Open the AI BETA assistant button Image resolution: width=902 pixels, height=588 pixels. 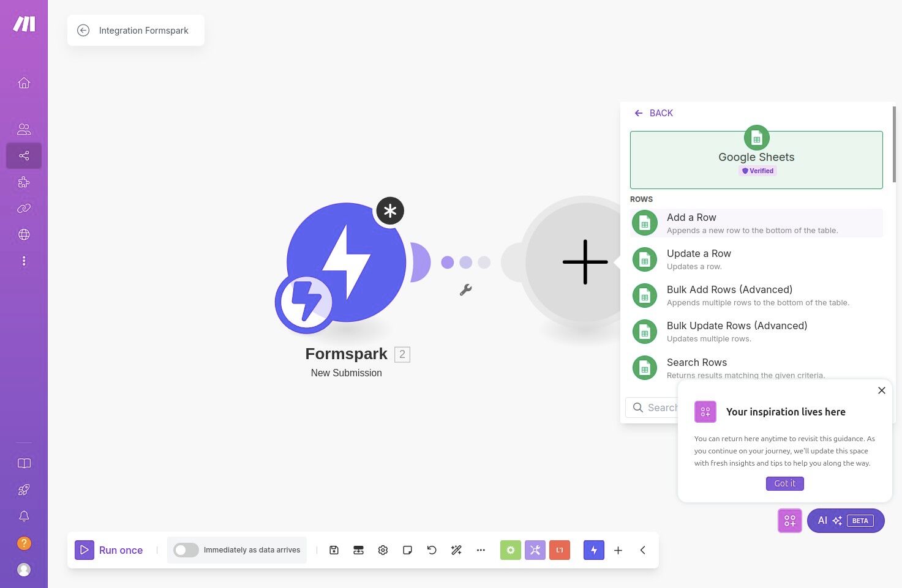[846, 521]
